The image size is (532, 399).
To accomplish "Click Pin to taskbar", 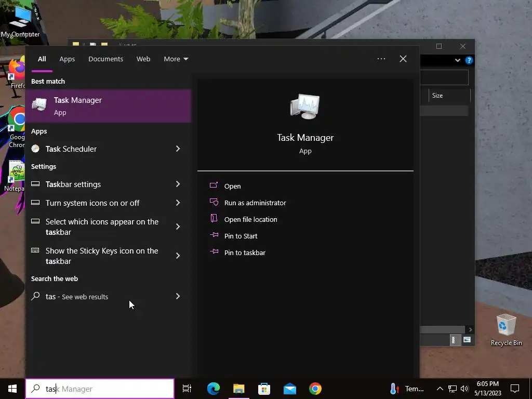I will (x=245, y=253).
